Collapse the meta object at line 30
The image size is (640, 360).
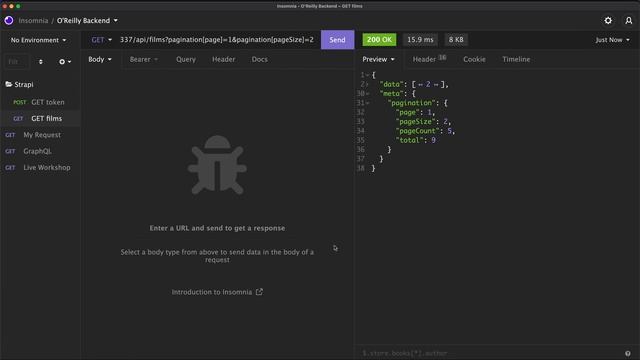pos(367,94)
